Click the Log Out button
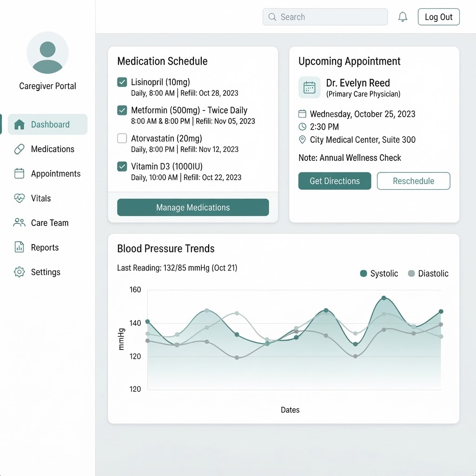The height and width of the screenshot is (476, 476). pos(439,17)
